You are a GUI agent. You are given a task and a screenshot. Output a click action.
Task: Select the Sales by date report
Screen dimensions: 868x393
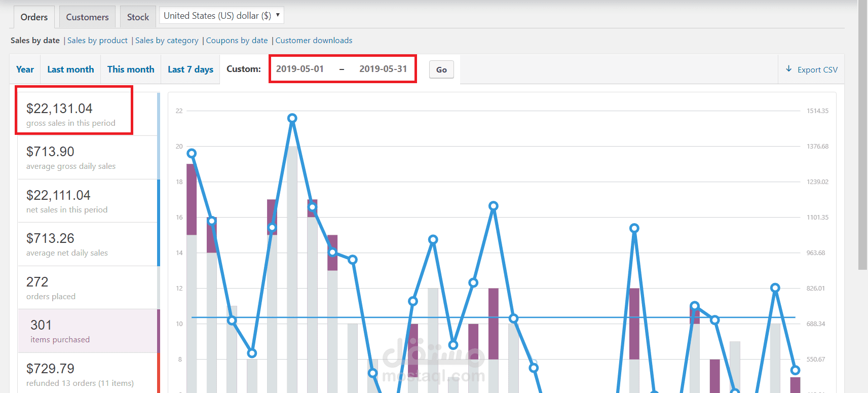(35, 41)
